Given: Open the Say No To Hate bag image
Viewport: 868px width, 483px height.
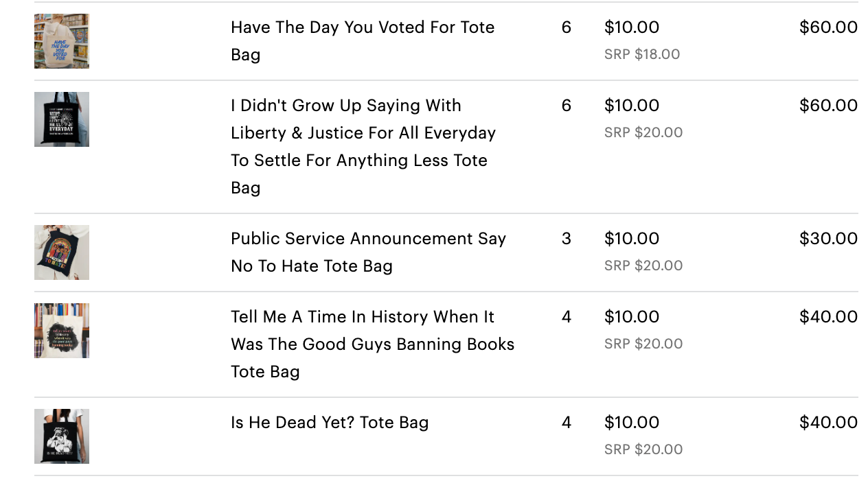Looking at the screenshot, I should pos(62,252).
